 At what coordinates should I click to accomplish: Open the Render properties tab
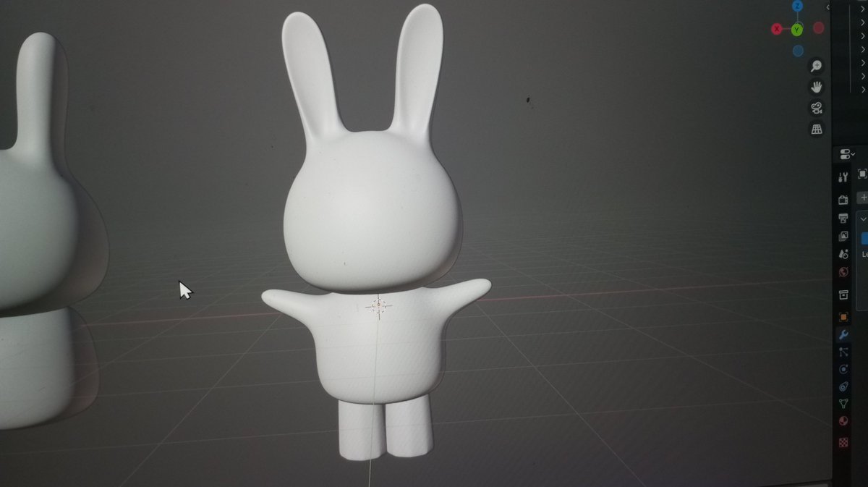[x=843, y=200]
